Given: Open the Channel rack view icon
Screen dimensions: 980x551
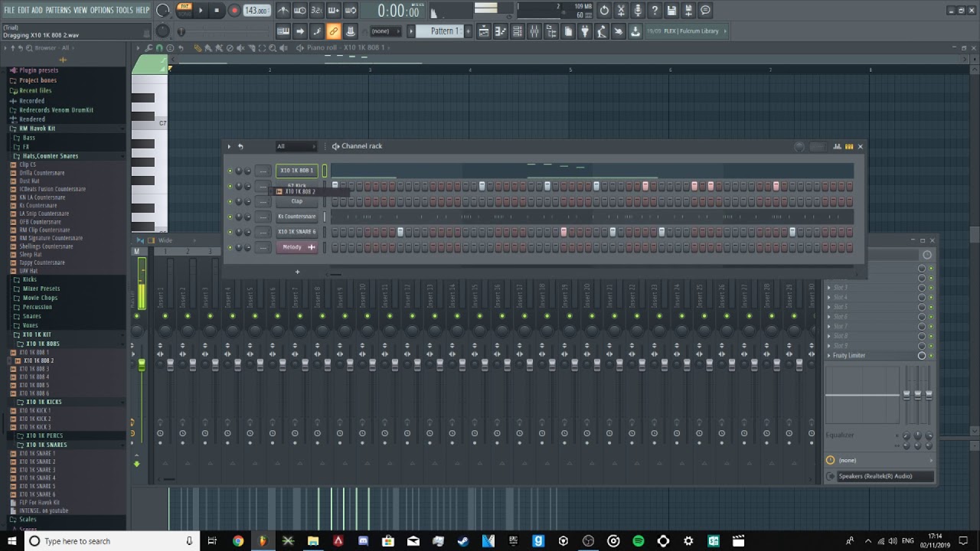Looking at the screenshot, I should pyautogui.click(x=518, y=31).
